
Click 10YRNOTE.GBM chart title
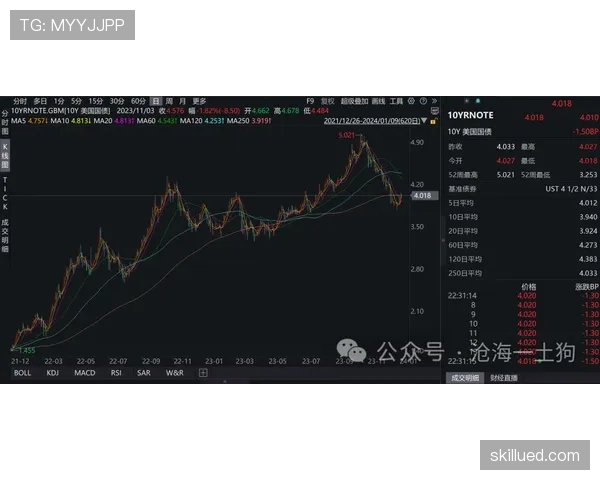pyautogui.click(x=60, y=111)
